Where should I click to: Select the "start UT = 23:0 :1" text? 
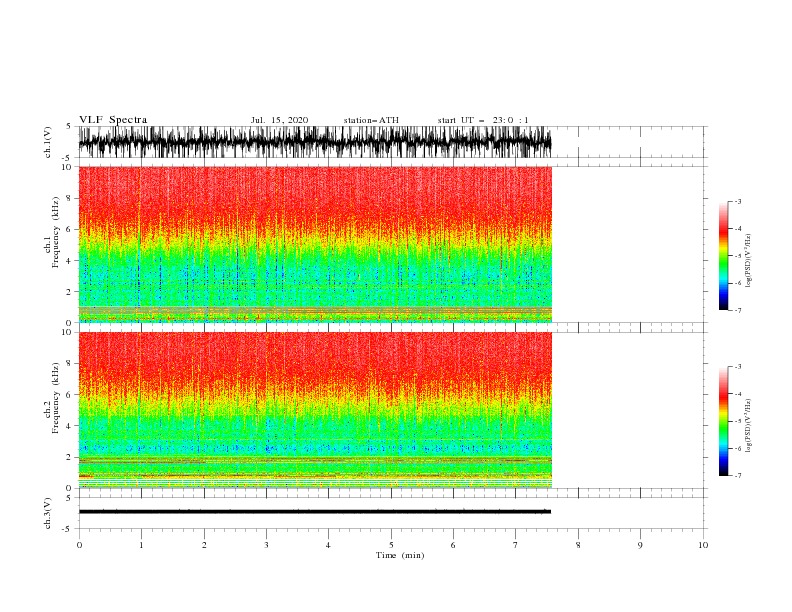pos(483,120)
